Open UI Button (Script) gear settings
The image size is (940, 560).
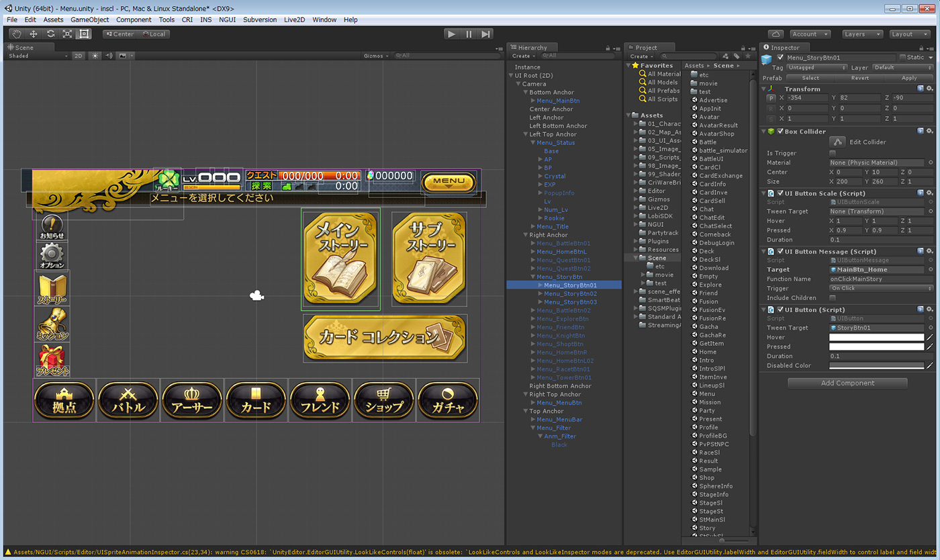[x=930, y=310]
